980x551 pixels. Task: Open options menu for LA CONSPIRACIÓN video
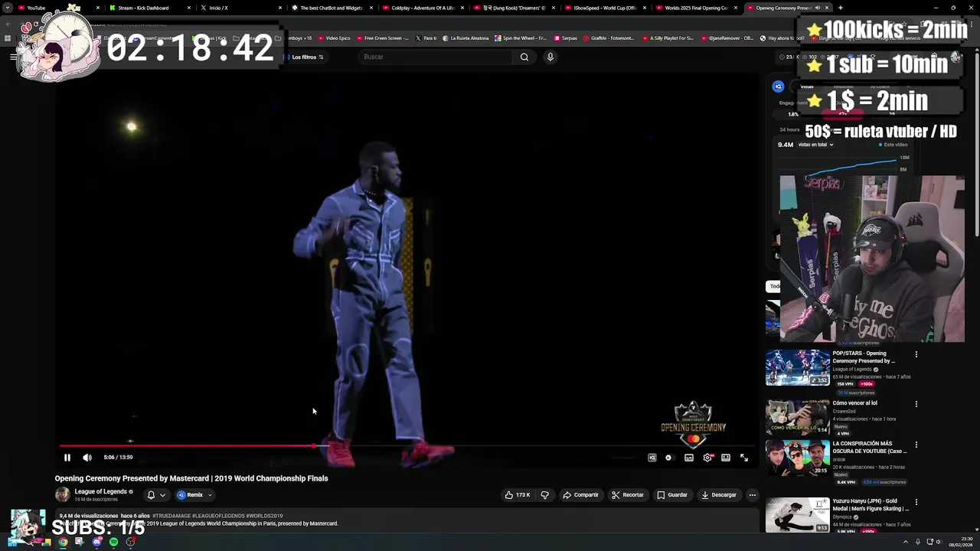pyautogui.click(x=916, y=445)
